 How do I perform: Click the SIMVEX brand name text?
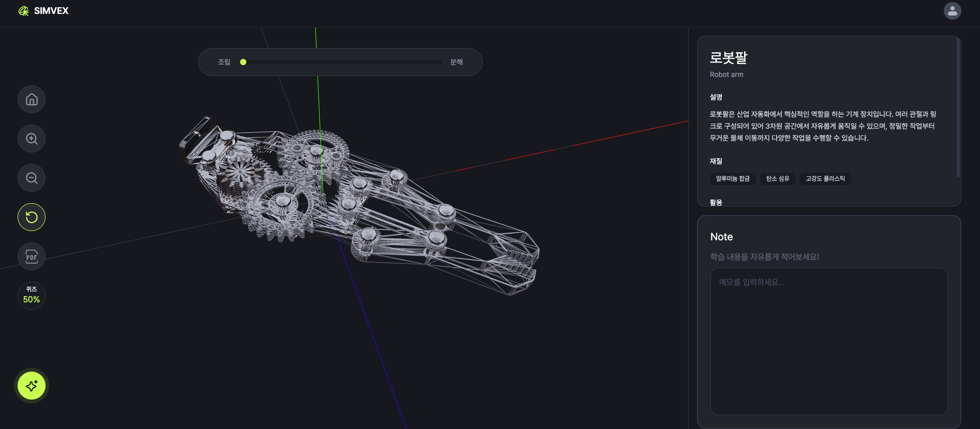51,11
